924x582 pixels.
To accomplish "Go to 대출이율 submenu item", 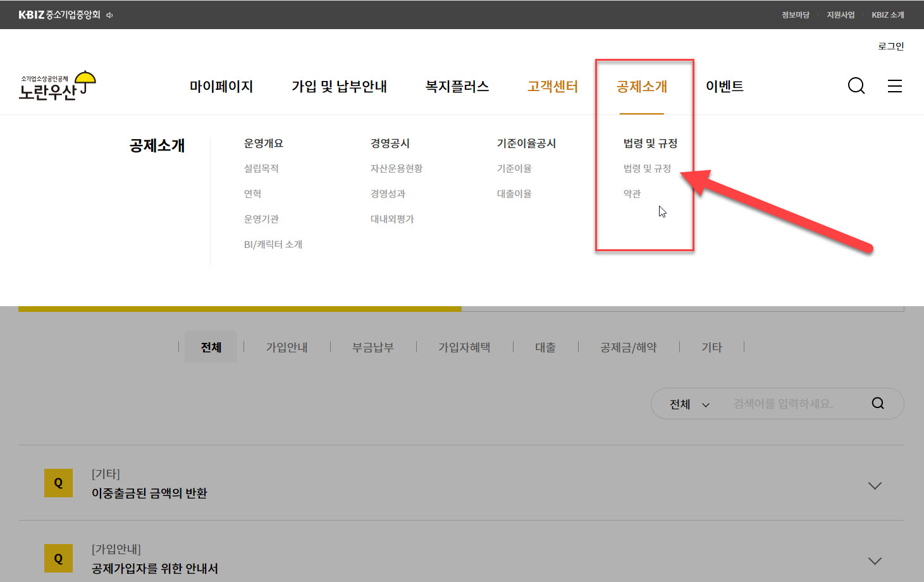I will pos(514,194).
